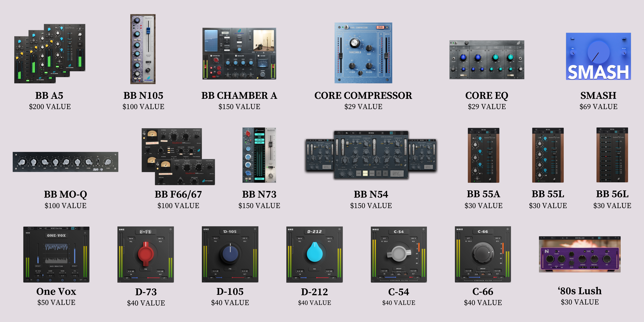Toggle the One Vox DE-ESS power button
Viewport: 644px width, 322px height.
point(38,280)
